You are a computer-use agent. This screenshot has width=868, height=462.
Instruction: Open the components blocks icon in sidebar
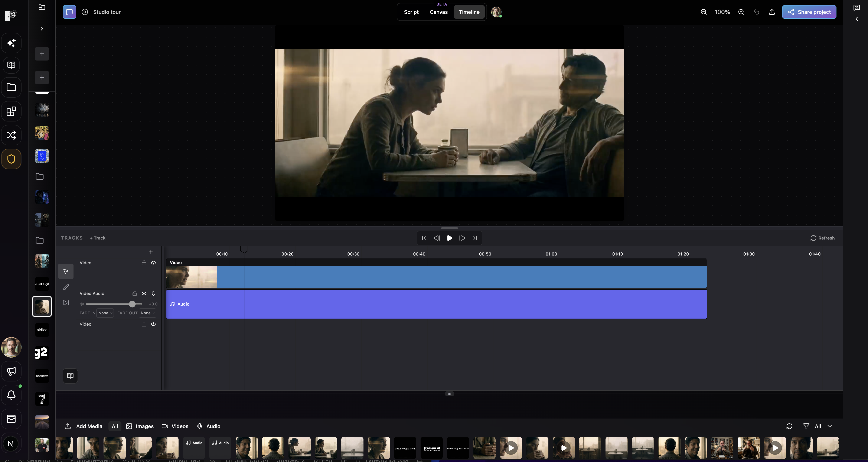(11, 111)
